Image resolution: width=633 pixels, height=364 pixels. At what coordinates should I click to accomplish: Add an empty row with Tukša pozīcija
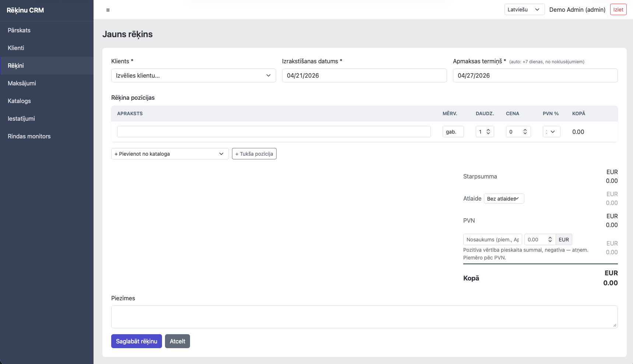254,154
